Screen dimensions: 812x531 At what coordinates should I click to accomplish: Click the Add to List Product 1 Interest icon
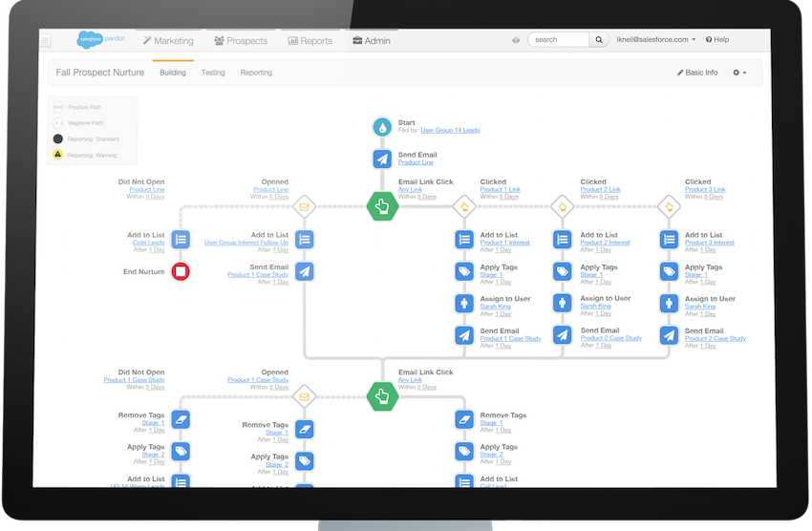464,239
